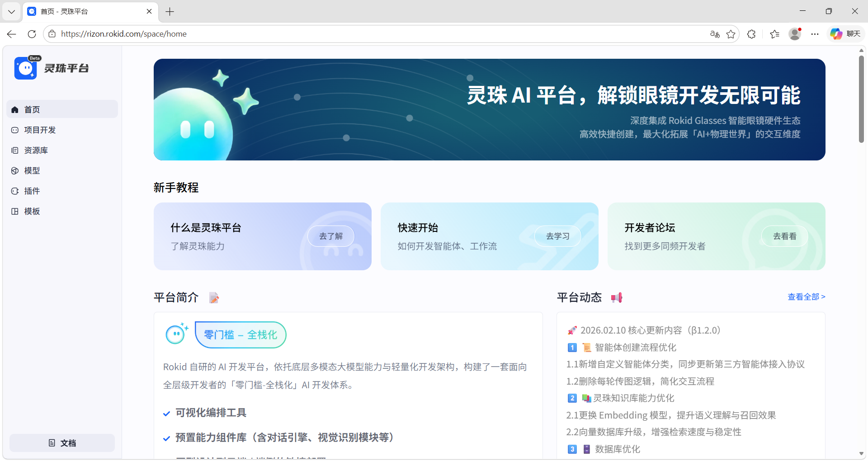868x461 pixels.
Task: Click the 去了解 button
Action: pos(331,236)
